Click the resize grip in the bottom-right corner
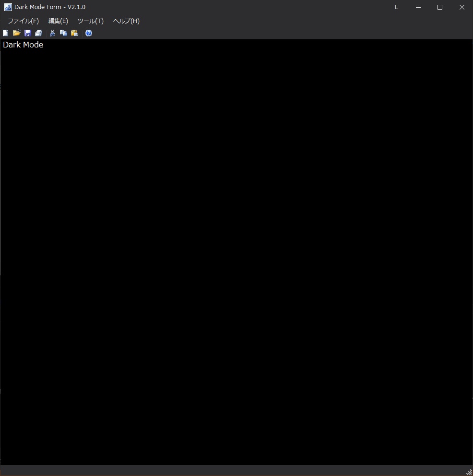This screenshot has height=476, width=473. click(469, 472)
